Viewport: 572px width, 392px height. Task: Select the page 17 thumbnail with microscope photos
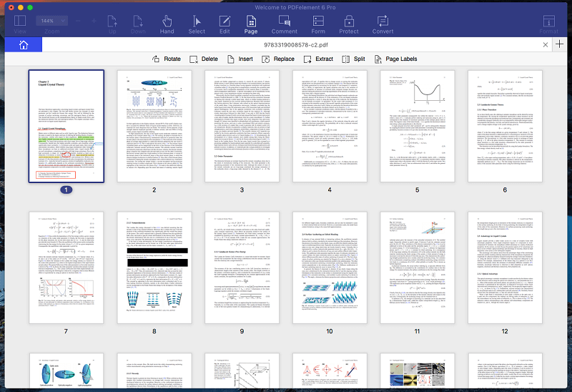(418, 371)
